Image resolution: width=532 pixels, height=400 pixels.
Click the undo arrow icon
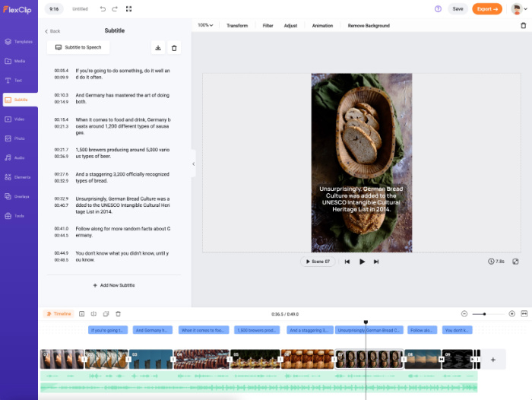[103, 9]
